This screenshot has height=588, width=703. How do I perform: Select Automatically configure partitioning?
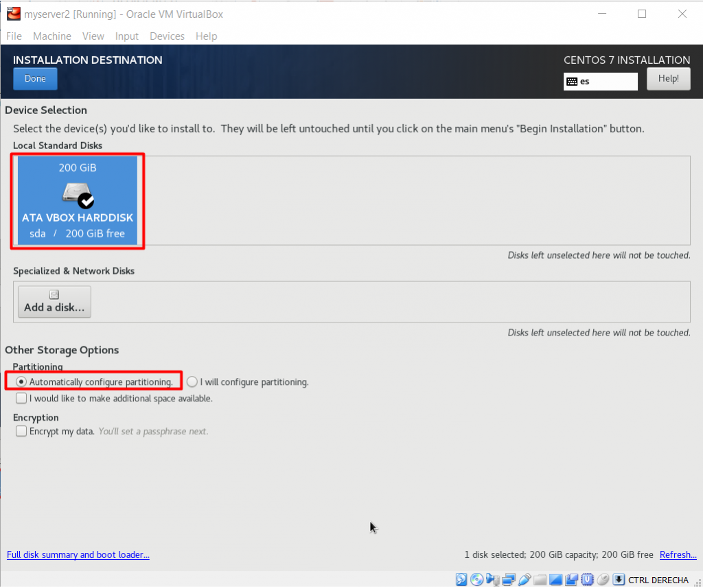coord(94,382)
